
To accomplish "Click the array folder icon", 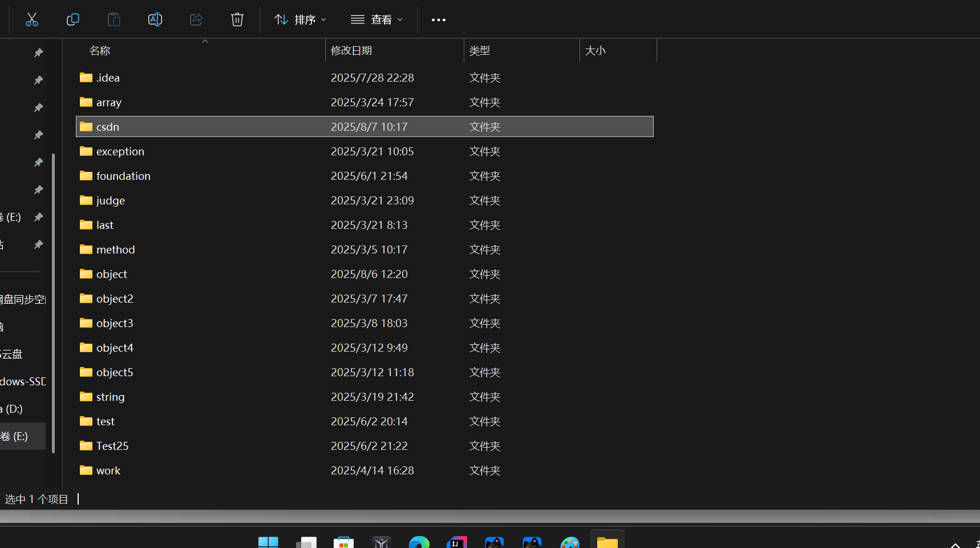I will coord(86,102).
